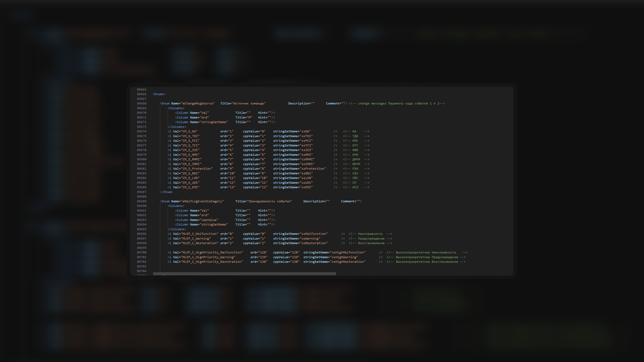This screenshot has width=644, height=362.
Task: Click the "Принадлежность события" title string
Action: (269, 201)
